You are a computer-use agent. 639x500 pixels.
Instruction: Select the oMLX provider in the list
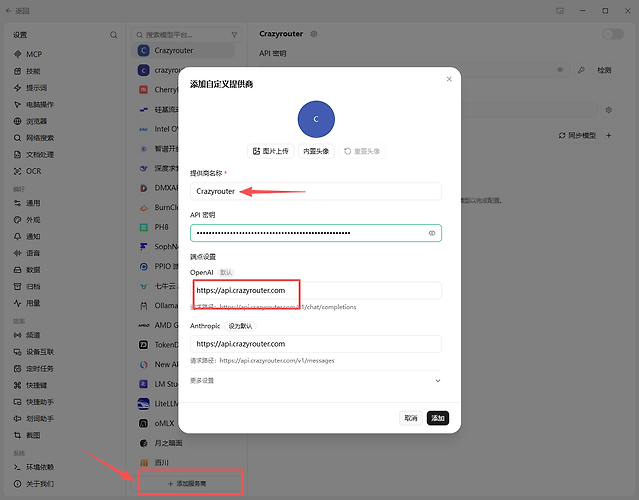[x=157, y=423]
